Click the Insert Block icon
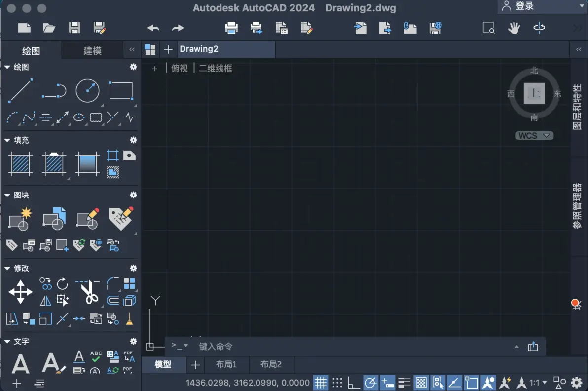This screenshot has height=391, width=588. coord(54,219)
